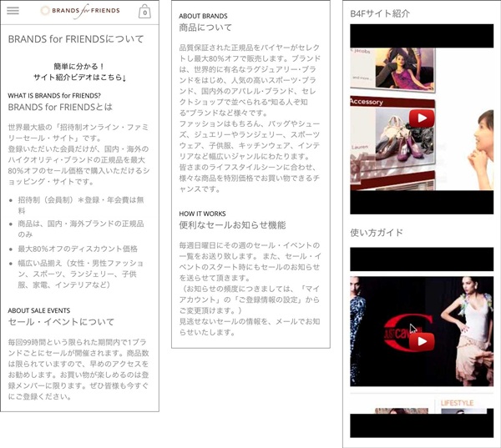
Task: Click the 最大80%オフのディスカウント価格 bullet
Action: [x=78, y=249]
